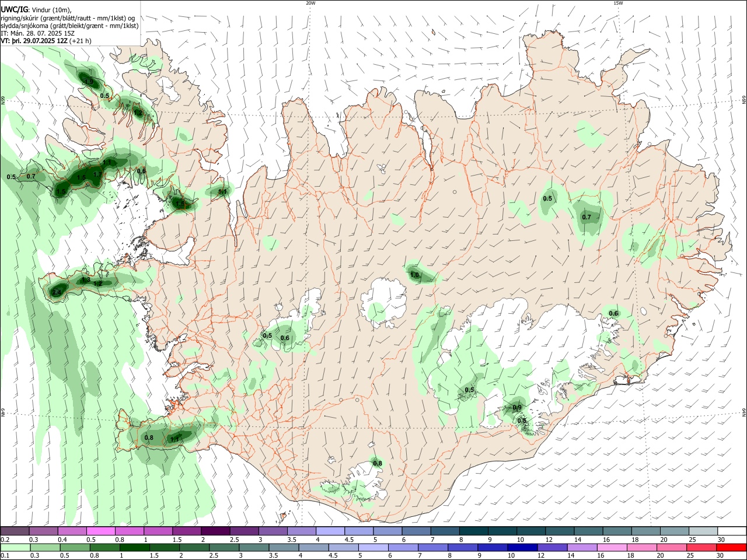Image resolution: width=747 pixels, height=560 pixels.
Task: Click the light periwinkle swatch labeled 4, upper legend
Action: 330,531
